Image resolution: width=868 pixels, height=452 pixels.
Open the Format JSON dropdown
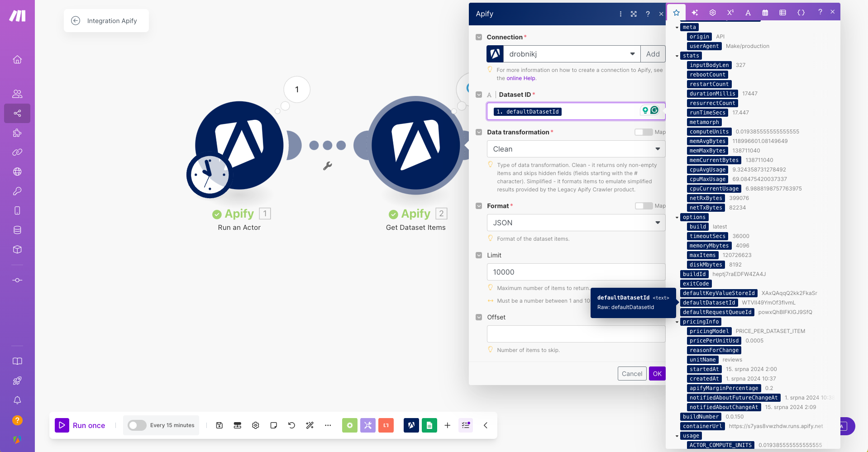tap(576, 223)
